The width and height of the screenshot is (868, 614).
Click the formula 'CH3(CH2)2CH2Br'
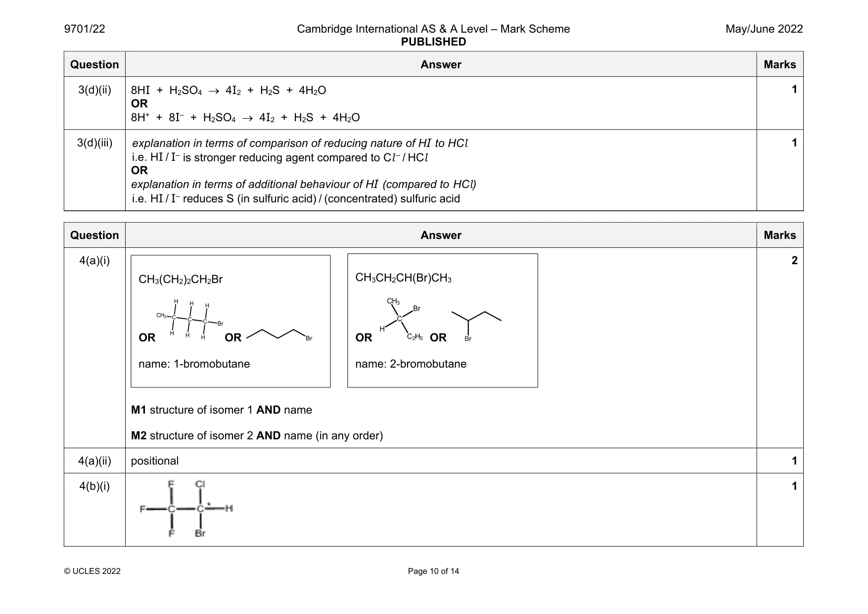(x=181, y=280)
